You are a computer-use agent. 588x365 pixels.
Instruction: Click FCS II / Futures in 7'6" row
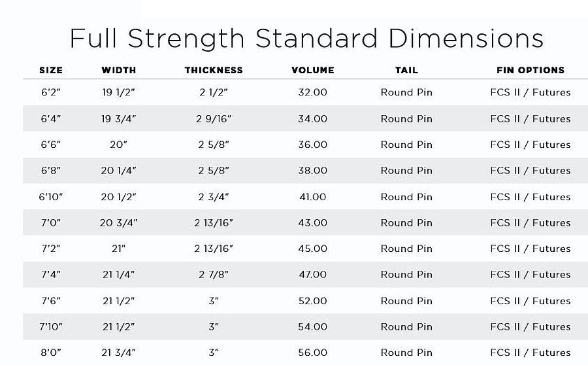[531, 301]
